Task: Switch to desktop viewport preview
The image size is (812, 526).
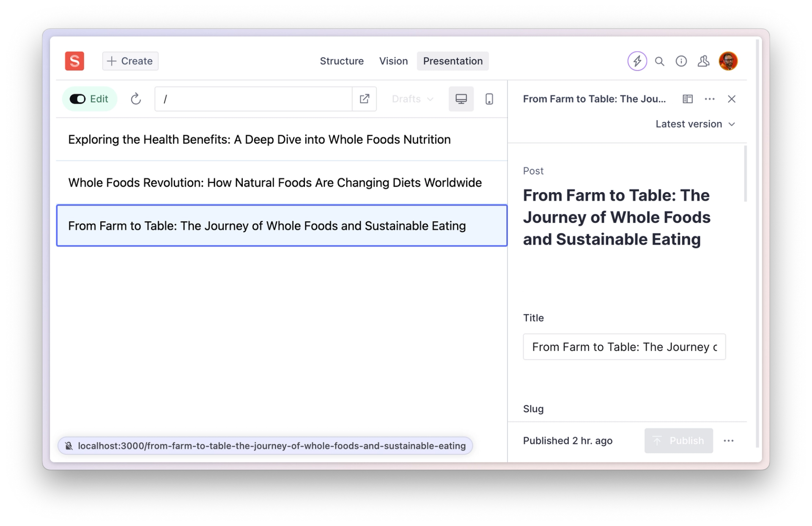Action: (461, 99)
